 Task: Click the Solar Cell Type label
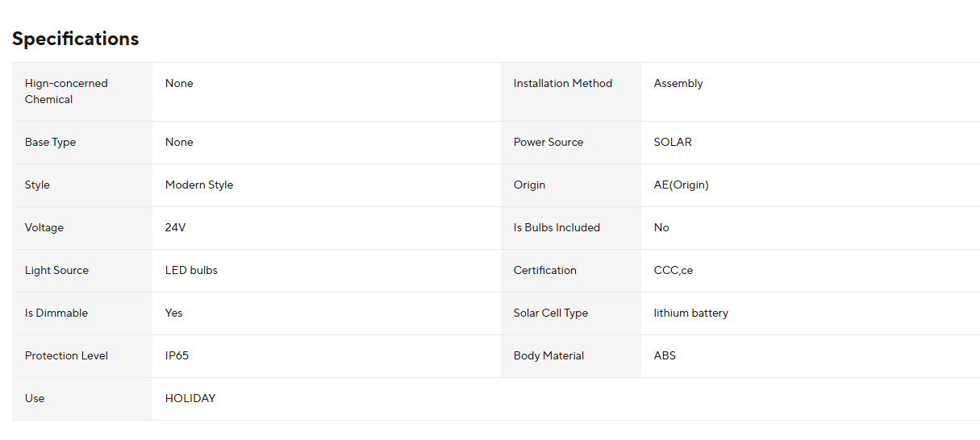(x=551, y=313)
